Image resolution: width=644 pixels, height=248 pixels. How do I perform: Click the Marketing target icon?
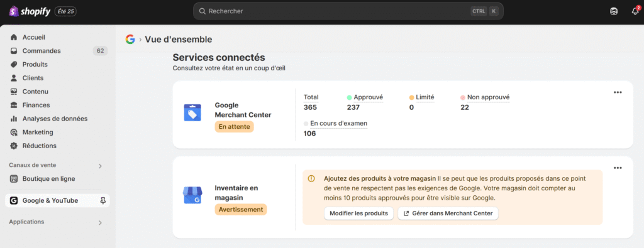coord(14,132)
